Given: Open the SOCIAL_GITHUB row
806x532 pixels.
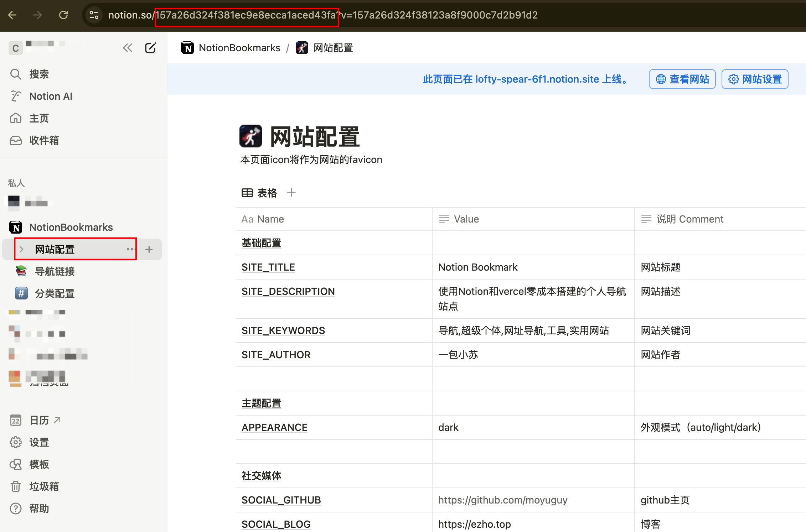Looking at the screenshot, I should pyautogui.click(x=281, y=500).
